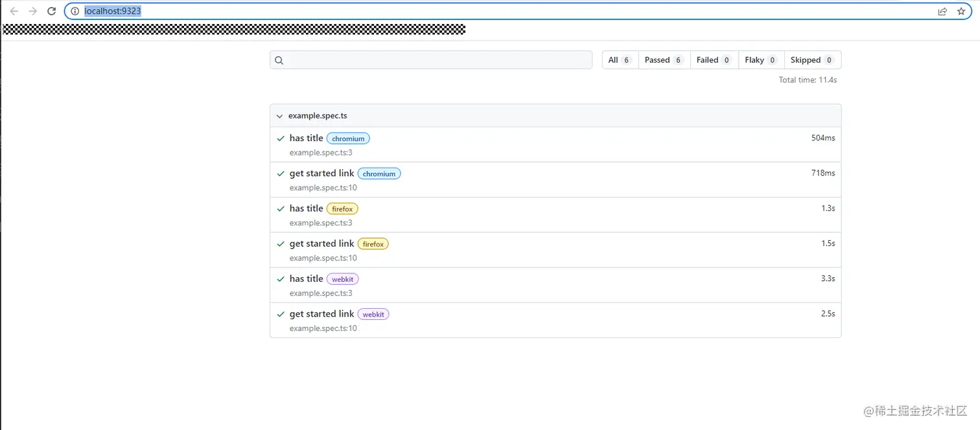This screenshot has width=980, height=430.
Task: Click the passed checkmark for has title chromium
Action: click(281, 139)
